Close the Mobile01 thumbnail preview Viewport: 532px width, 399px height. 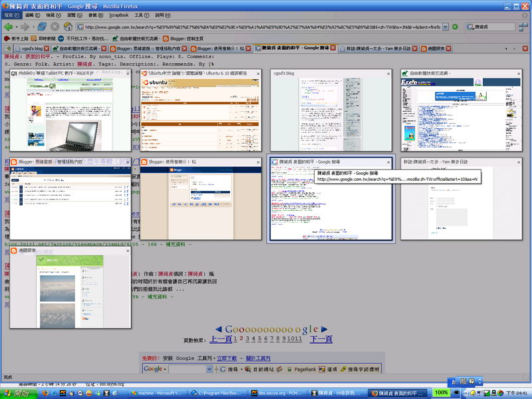tap(128, 74)
